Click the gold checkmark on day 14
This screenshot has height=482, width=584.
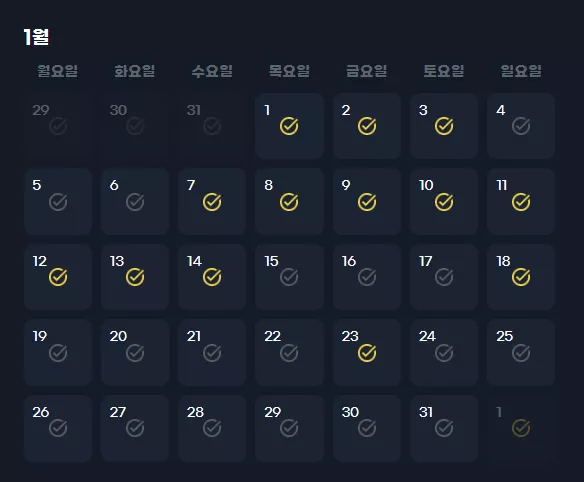click(x=212, y=277)
